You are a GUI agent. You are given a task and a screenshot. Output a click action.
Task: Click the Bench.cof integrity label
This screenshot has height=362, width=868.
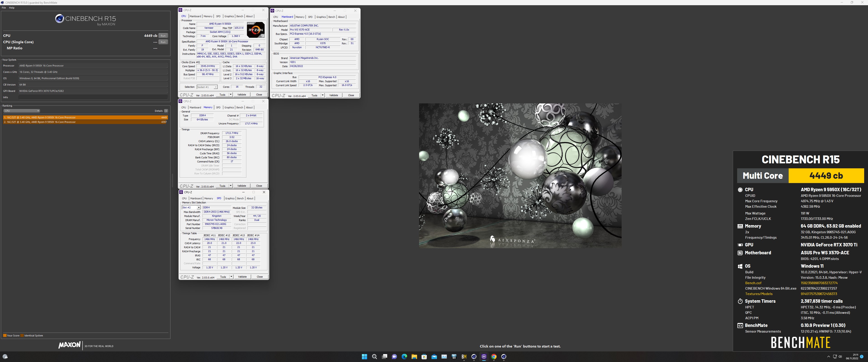click(x=753, y=283)
